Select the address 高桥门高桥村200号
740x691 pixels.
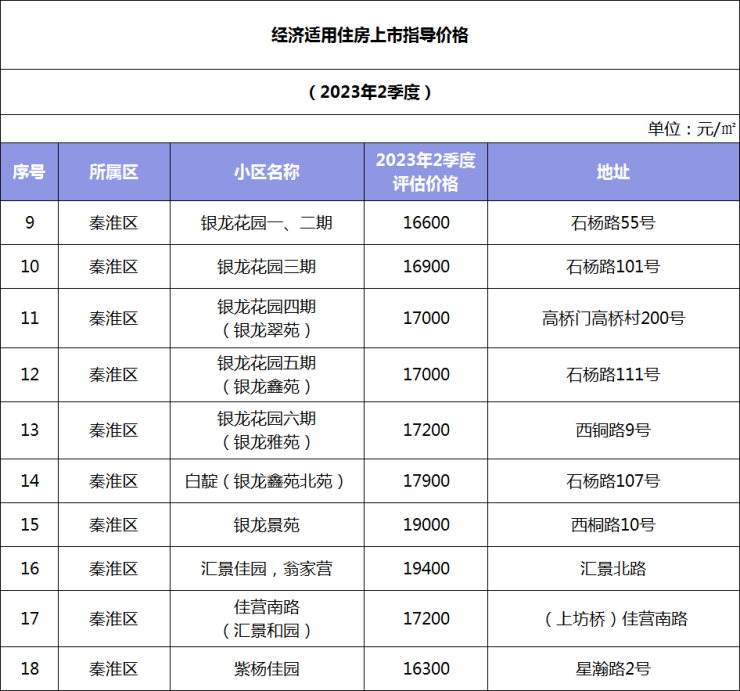pos(613,319)
